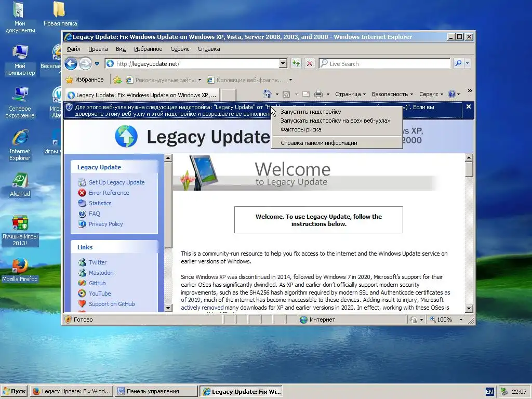Open the Вид menu

coord(121,49)
